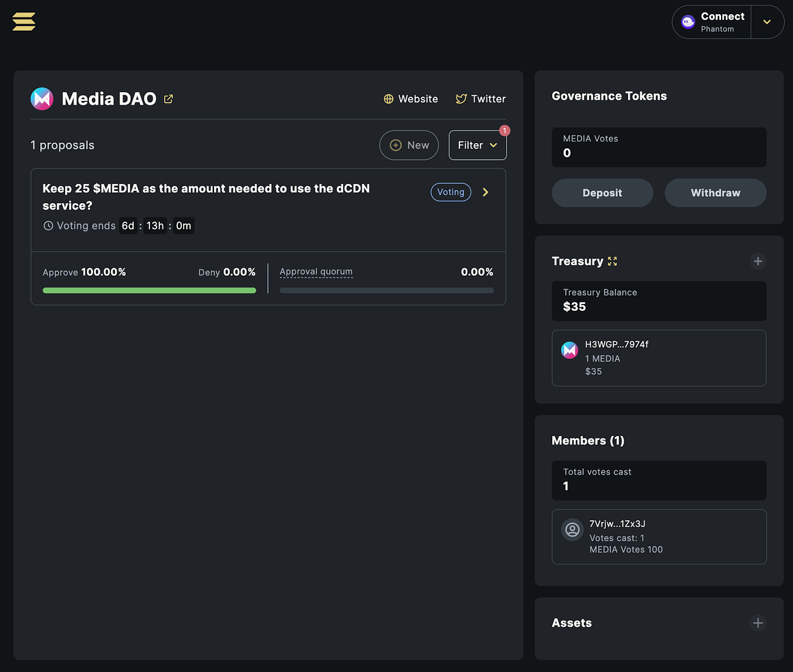Screen dimensions: 793x672
Task: Click Connect Phantom wallet button
Action: (x=712, y=22)
